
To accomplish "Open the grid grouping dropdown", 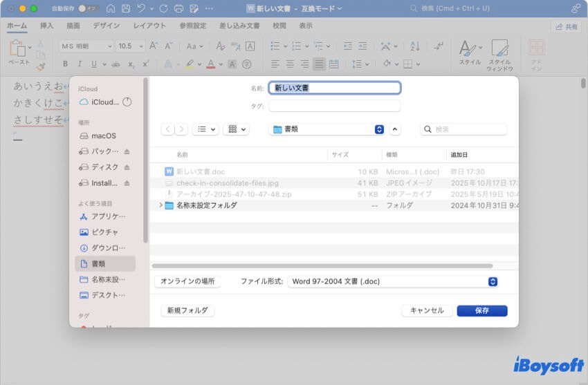I will pos(237,129).
